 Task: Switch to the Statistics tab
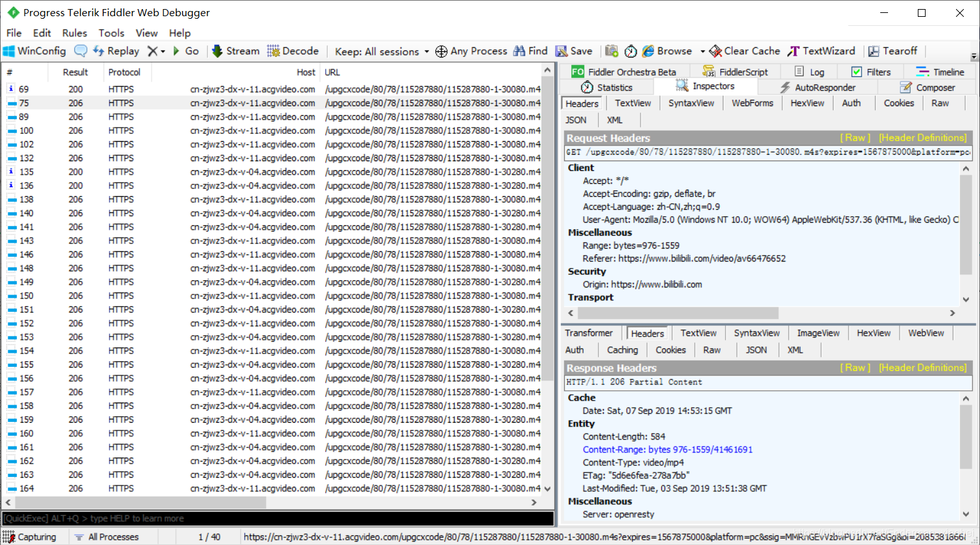pos(607,87)
